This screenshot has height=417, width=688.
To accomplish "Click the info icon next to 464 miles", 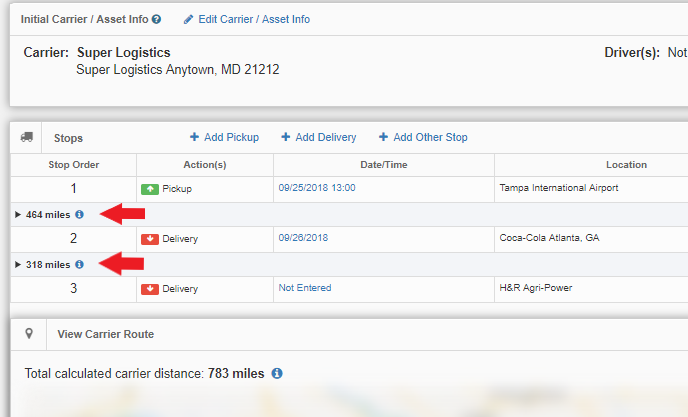I will point(79,214).
